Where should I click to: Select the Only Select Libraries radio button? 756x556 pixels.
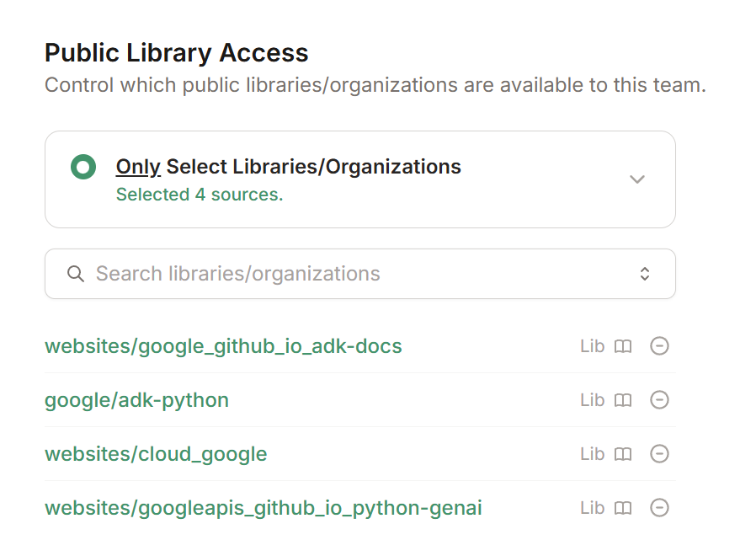click(x=83, y=167)
